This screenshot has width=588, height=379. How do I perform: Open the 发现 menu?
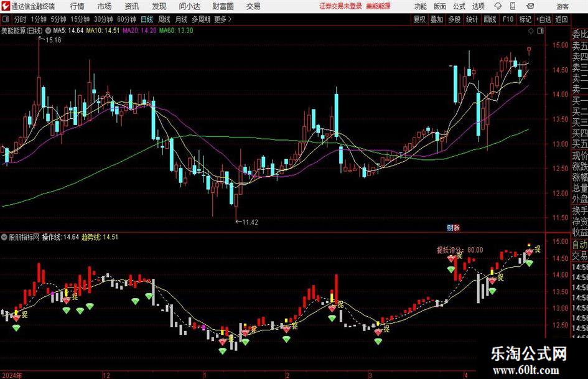pyautogui.click(x=159, y=6)
